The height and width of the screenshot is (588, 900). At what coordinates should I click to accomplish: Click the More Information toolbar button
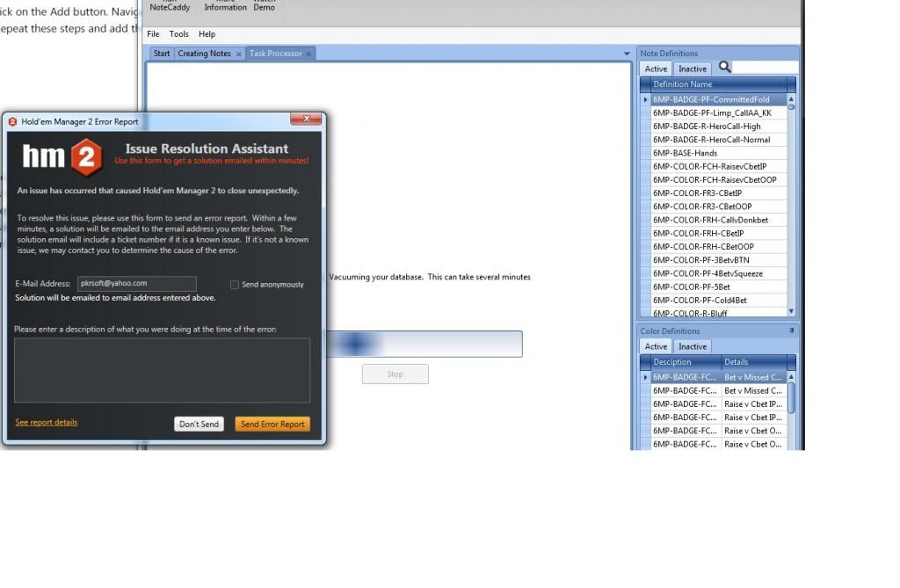point(226,6)
